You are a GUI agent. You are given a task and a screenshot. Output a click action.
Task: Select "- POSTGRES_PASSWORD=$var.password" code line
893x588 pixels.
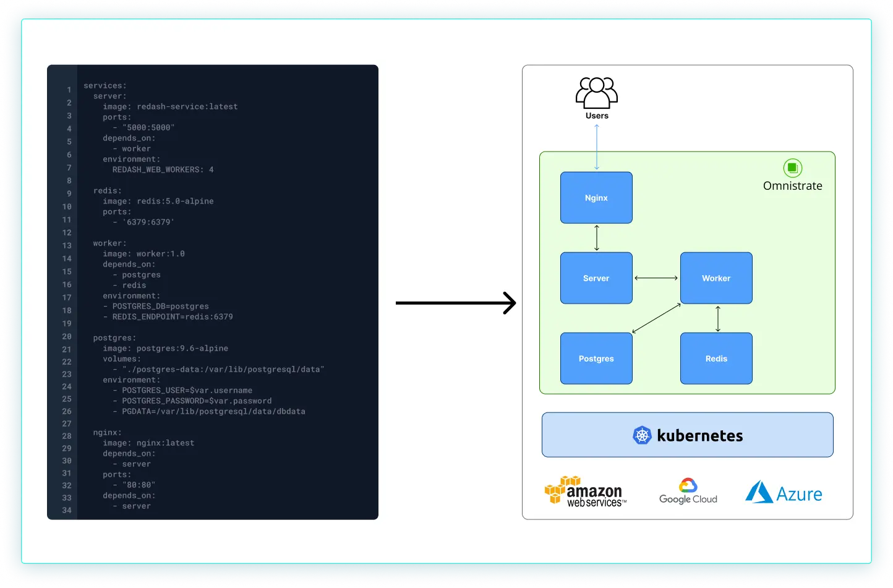(x=192, y=401)
